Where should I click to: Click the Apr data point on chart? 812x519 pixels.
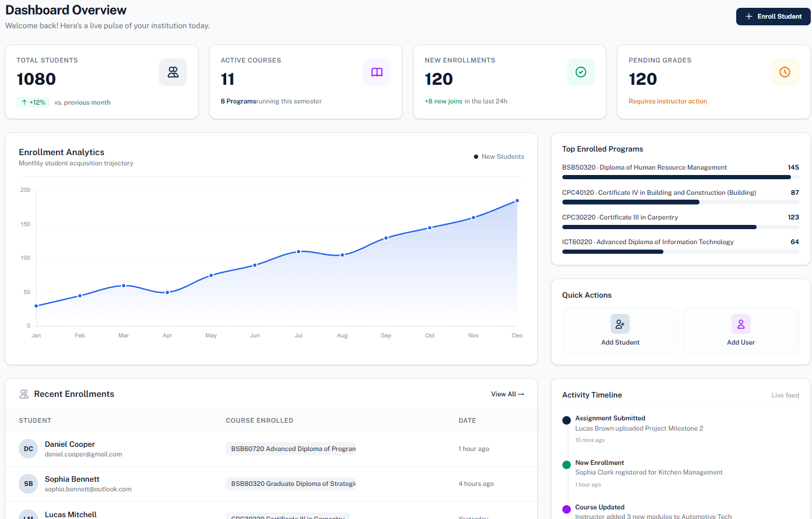pyautogui.click(x=167, y=292)
